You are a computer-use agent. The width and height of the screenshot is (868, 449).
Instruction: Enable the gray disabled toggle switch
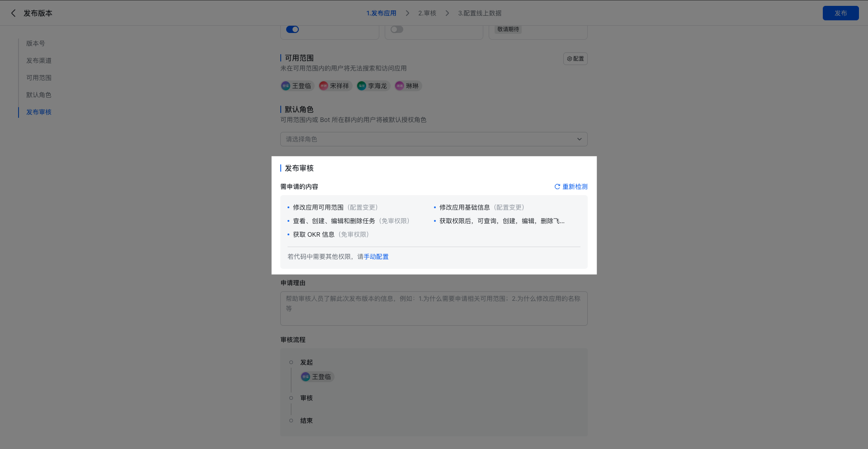coord(396,29)
